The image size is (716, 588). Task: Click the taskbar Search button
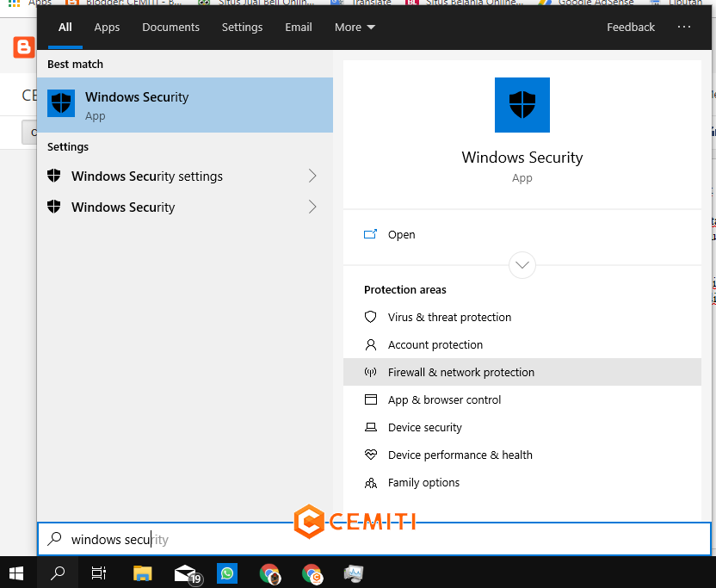tap(58, 573)
